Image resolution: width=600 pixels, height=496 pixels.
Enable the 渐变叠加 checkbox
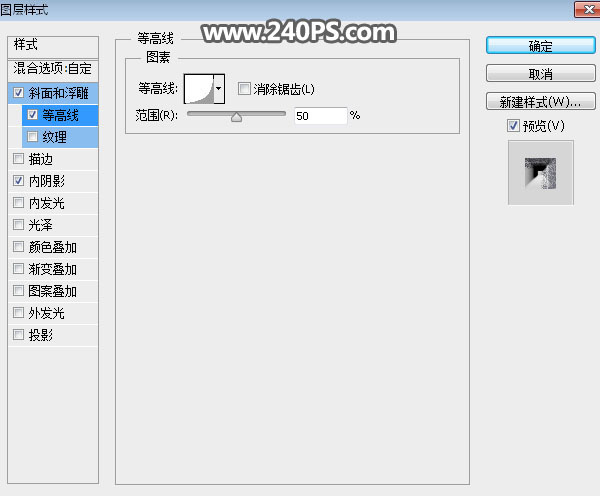click(18, 269)
